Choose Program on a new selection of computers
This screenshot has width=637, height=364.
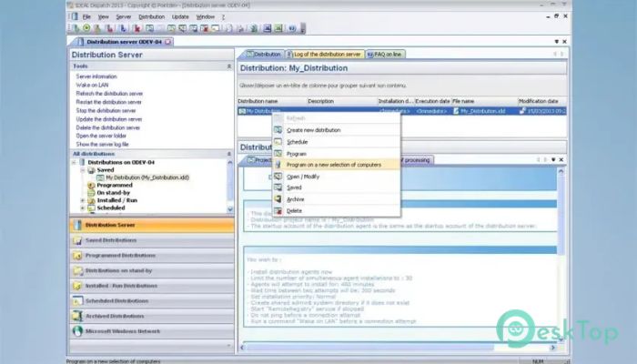pos(336,165)
